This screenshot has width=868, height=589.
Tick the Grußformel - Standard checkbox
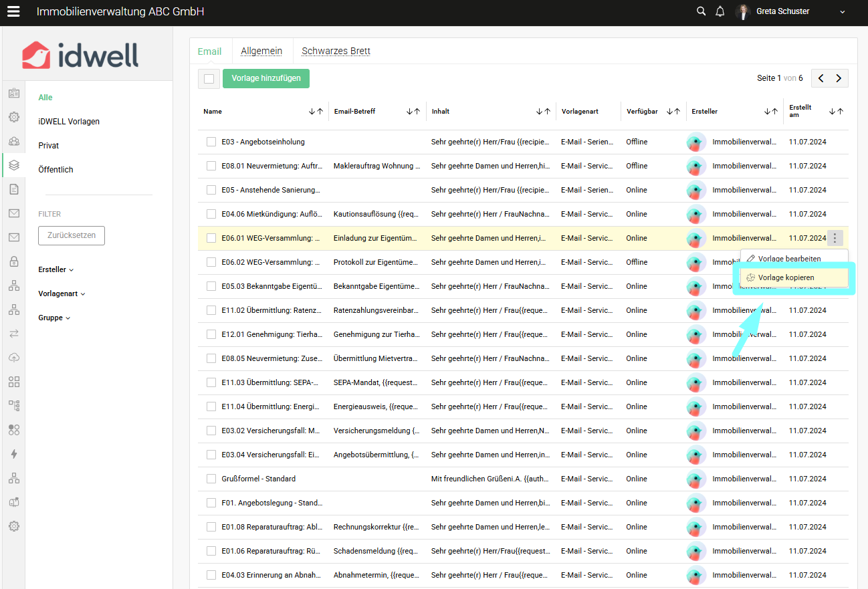[211, 479]
